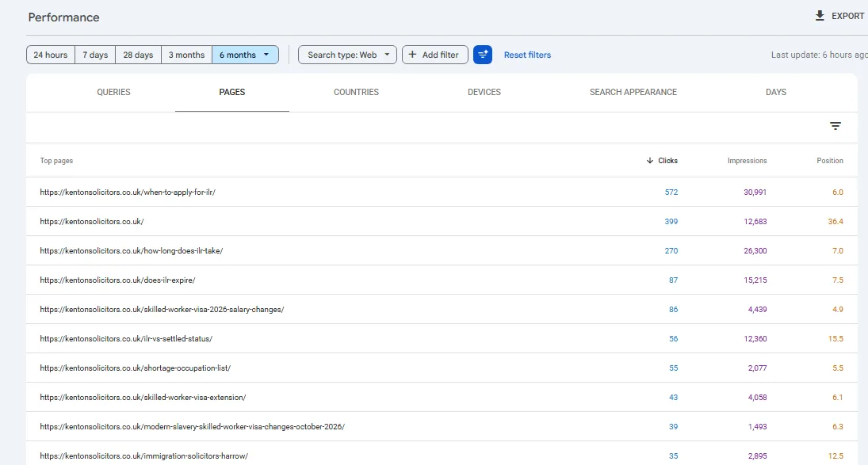Open the how-long-does-ilr-take page row
The width and height of the screenshot is (868, 465).
pyautogui.click(x=442, y=250)
